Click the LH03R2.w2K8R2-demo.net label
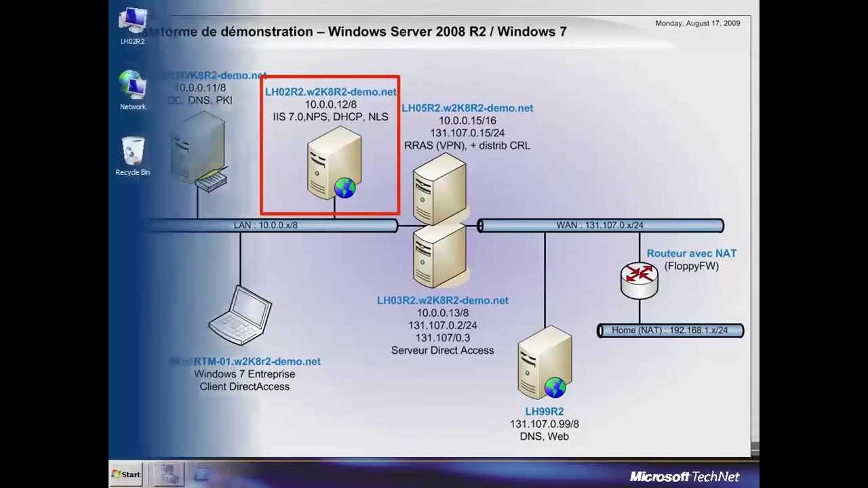Viewport: 868px width, 488px height. 443,300
